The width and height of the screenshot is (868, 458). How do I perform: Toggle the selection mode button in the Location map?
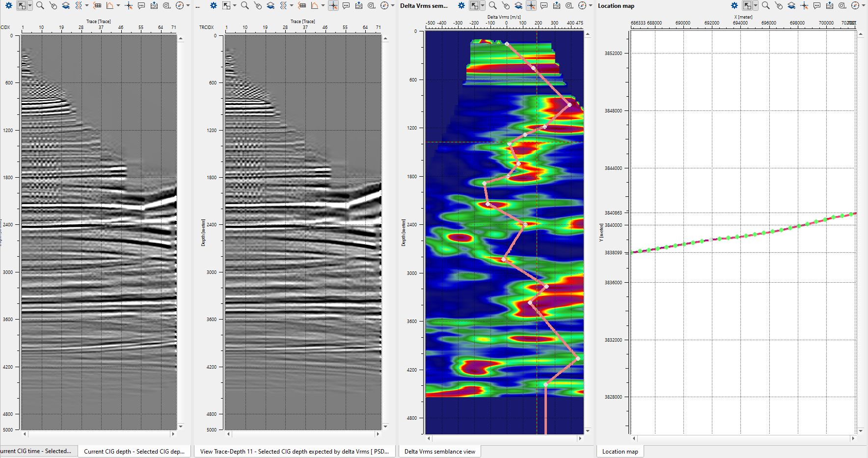747,5
